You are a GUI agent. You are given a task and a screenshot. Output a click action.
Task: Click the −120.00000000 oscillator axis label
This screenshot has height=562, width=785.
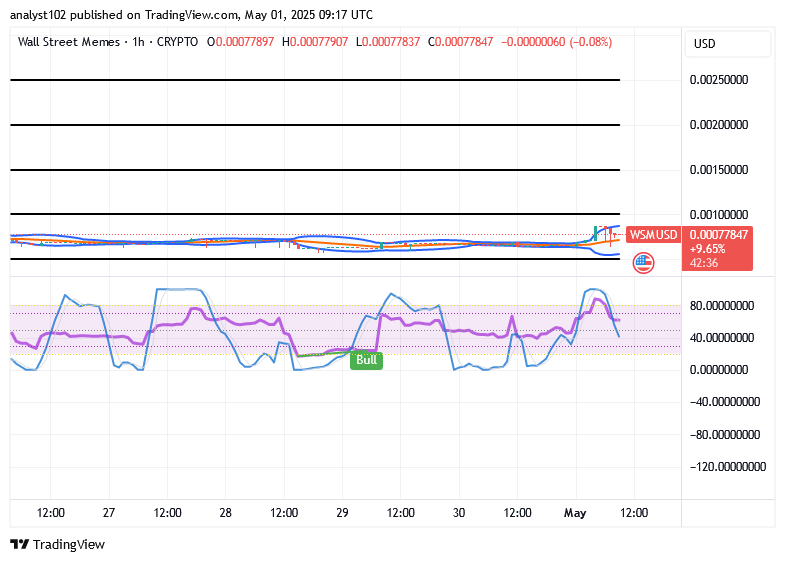(x=728, y=467)
